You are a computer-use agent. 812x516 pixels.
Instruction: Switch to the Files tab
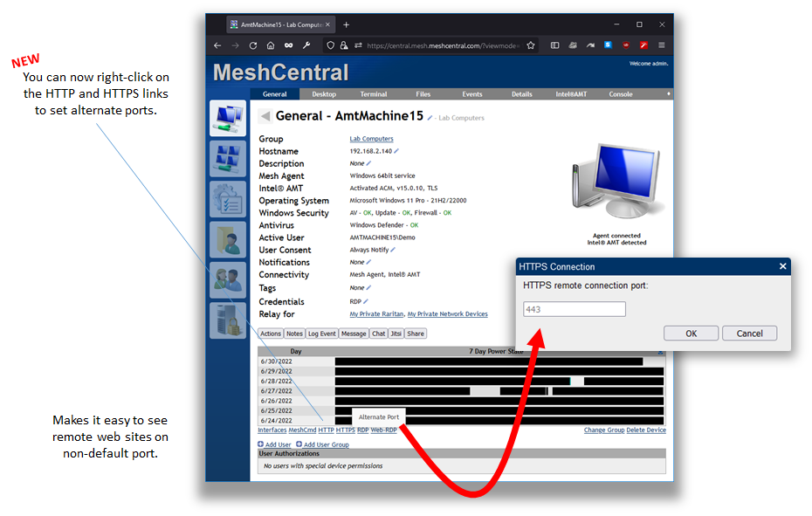(x=423, y=94)
